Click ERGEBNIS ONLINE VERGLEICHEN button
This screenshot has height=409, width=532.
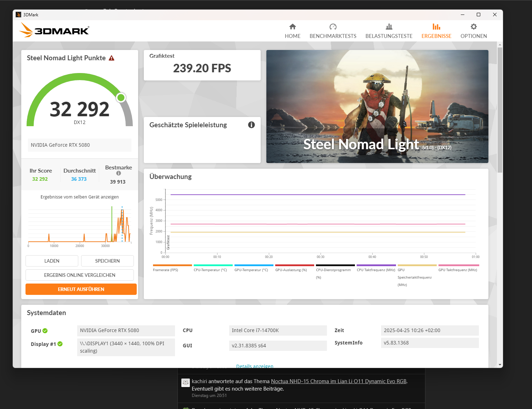click(80, 275)
